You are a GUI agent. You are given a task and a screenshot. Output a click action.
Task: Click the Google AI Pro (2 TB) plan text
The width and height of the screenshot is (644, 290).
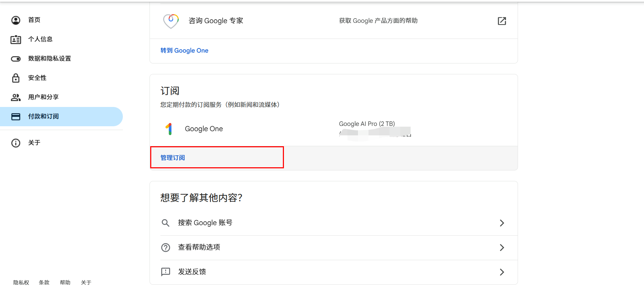click(367, 124)
